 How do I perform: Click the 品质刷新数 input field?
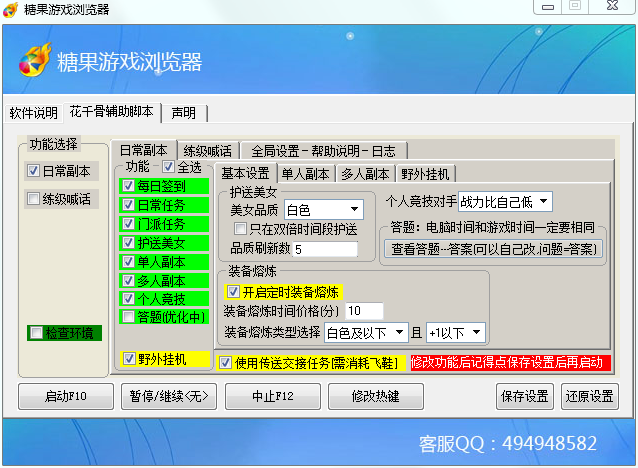[x=325, y=248]
